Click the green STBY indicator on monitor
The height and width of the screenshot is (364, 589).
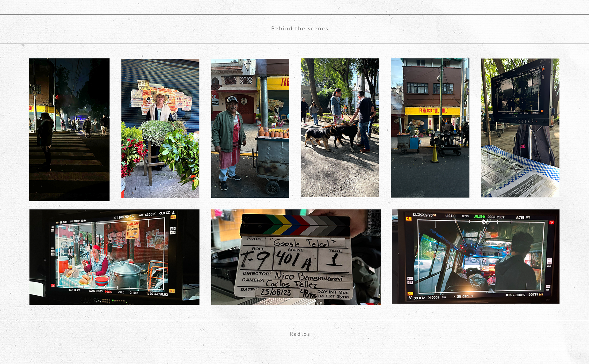(x=479, y=216)
